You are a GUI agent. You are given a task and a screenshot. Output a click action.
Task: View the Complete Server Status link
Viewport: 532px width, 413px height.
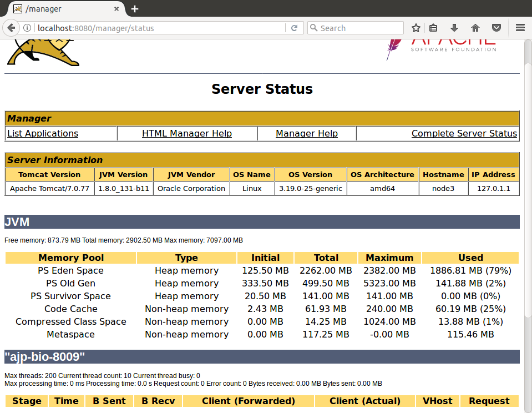464,133
